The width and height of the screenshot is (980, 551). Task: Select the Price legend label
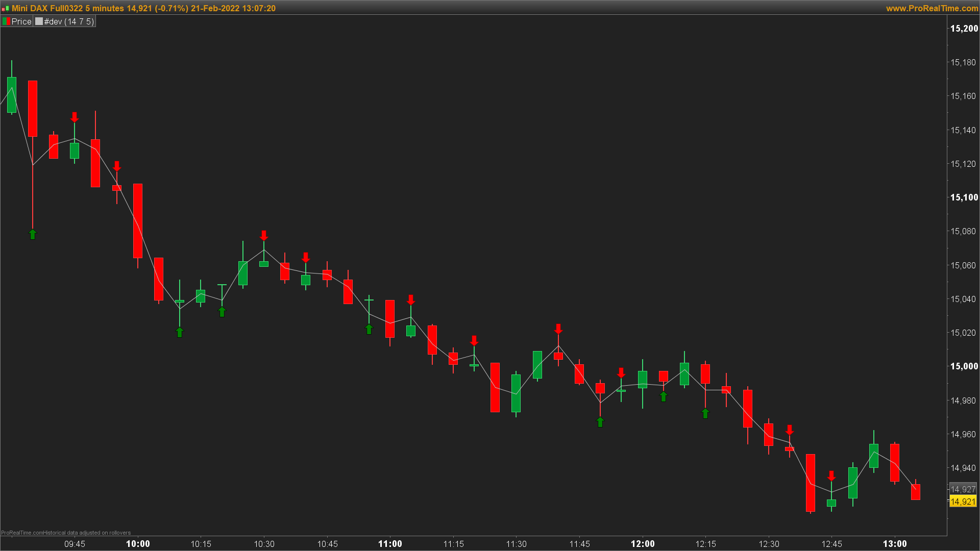coord(21,21)
